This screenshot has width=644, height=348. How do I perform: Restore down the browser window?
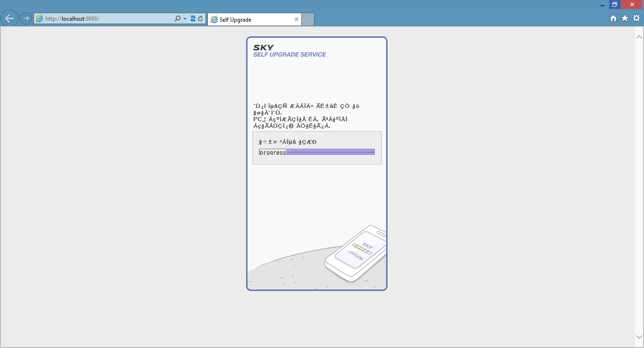(x=615, y=5)
